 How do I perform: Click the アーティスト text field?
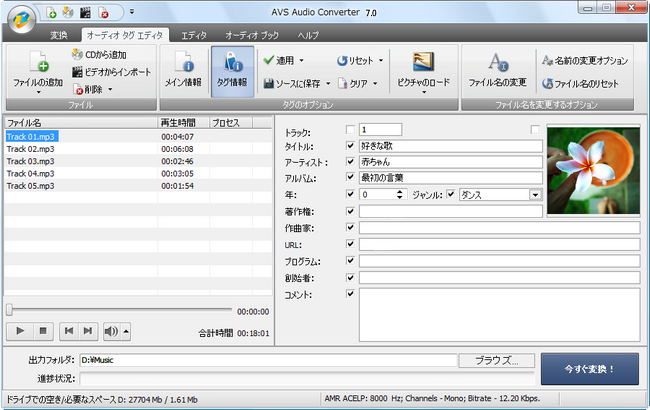451,162
